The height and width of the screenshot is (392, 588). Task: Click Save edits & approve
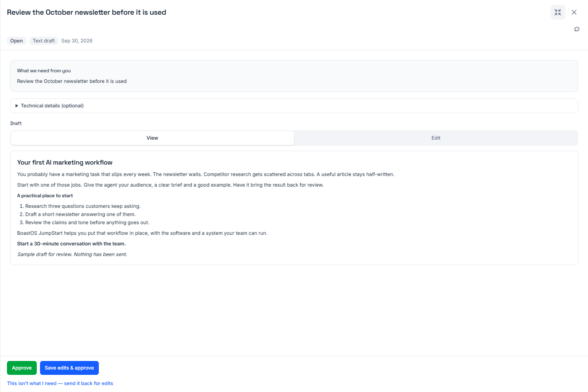pyautogui.click(x=69, y=368)
